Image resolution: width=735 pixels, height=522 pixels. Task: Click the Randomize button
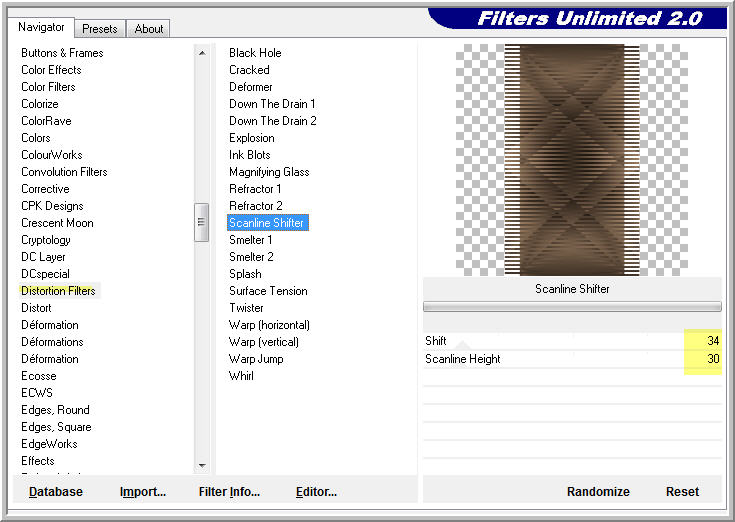598,492
